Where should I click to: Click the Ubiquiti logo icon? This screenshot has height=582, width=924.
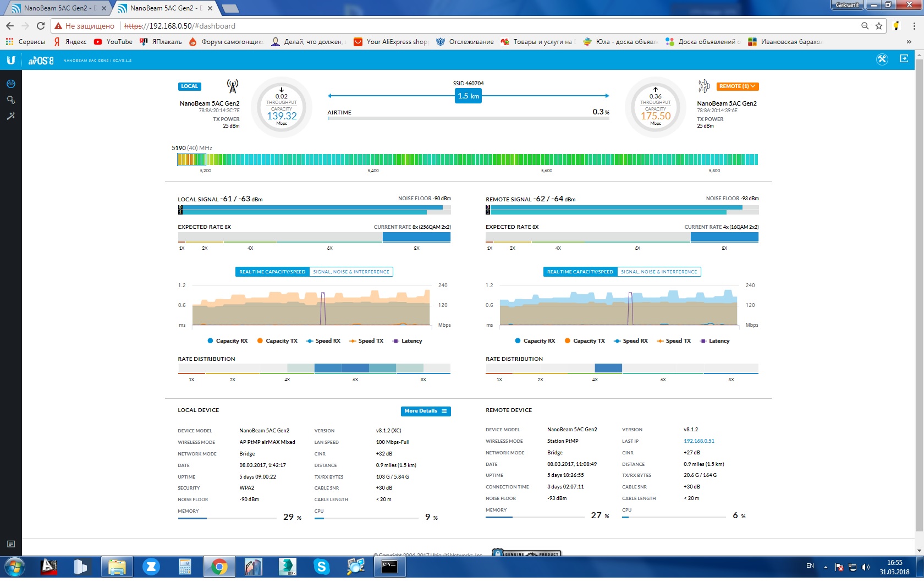coord(10,60)
